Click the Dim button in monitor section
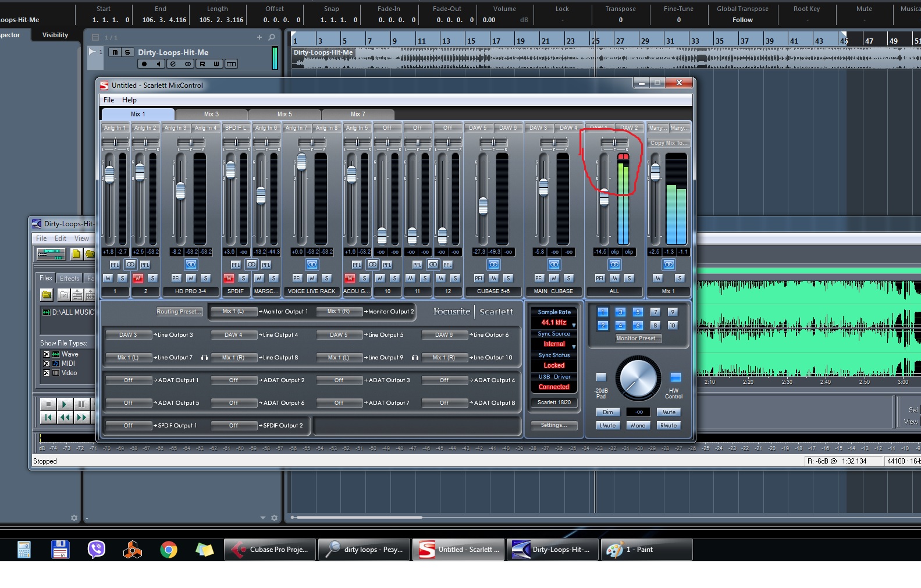 coord(608,412)
